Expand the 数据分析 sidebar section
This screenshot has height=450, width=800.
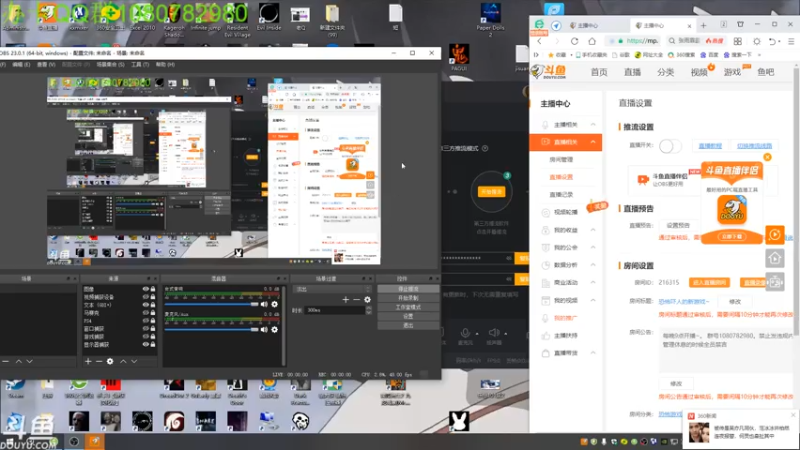tap(593, 265)
